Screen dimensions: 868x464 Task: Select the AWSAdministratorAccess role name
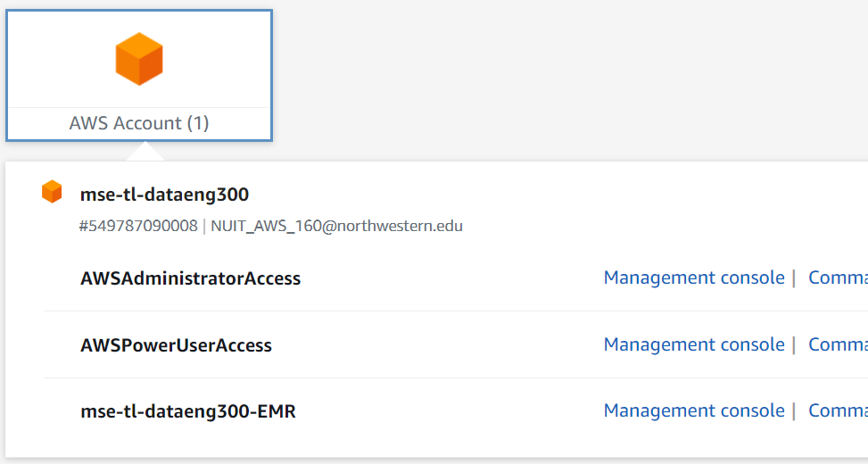pyautogui.click(x=190, y=278)
